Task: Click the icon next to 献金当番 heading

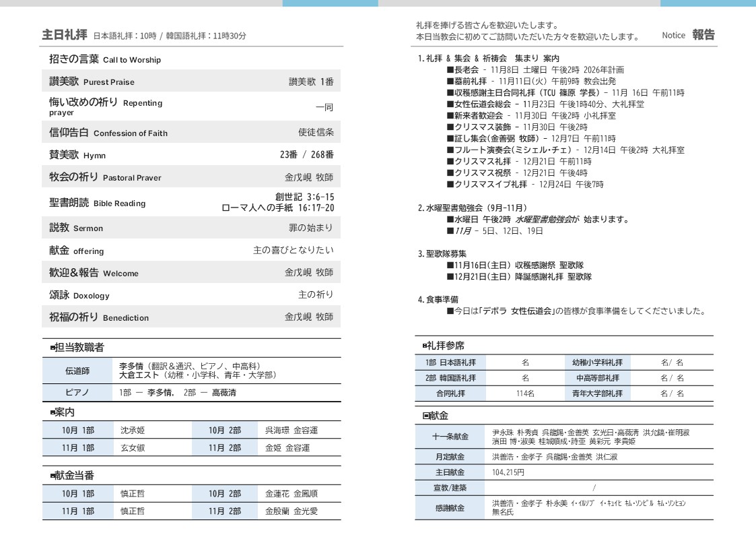Action: click(53, 476)
